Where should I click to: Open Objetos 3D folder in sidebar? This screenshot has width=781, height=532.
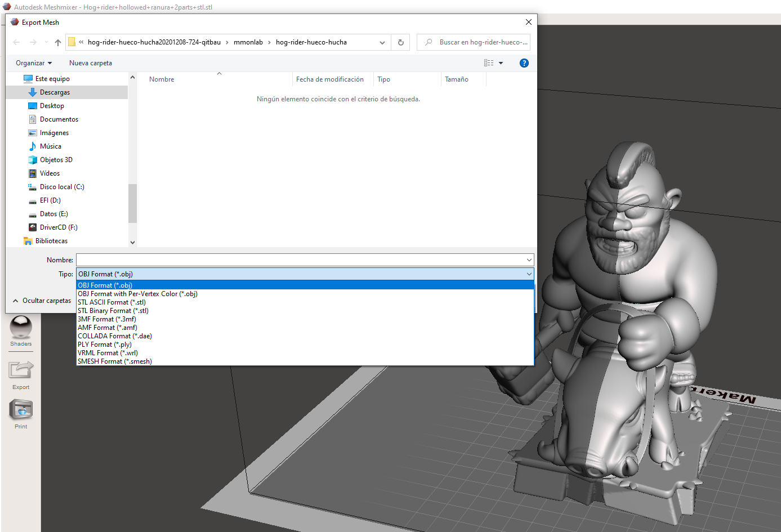[x=56, y=160]
